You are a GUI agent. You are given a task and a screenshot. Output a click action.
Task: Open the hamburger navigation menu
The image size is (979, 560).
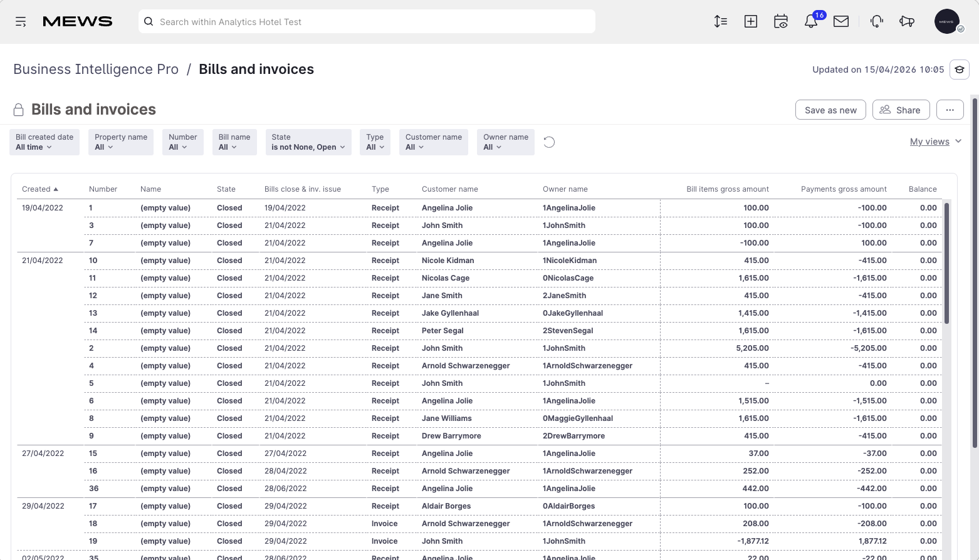click(21, 22)
